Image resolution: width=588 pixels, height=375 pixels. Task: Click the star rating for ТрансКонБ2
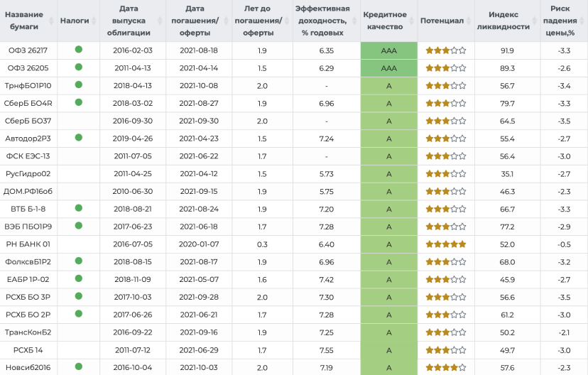click(446, 332)
